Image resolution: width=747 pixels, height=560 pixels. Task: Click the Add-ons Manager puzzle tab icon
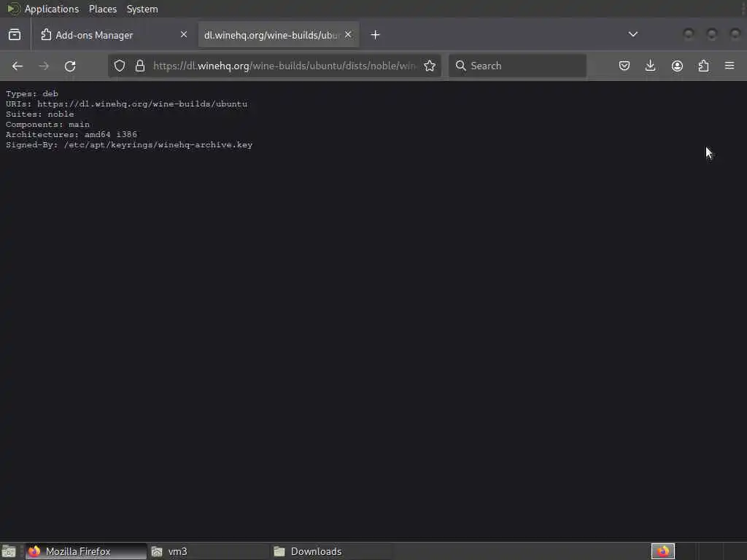tap(46, 35)
